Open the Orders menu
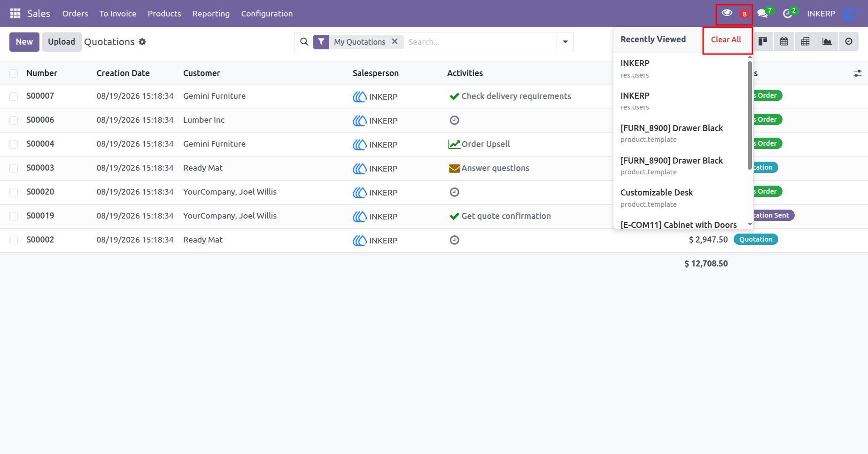The width and height of the screenshot is (868, 454). coord(75,14)
